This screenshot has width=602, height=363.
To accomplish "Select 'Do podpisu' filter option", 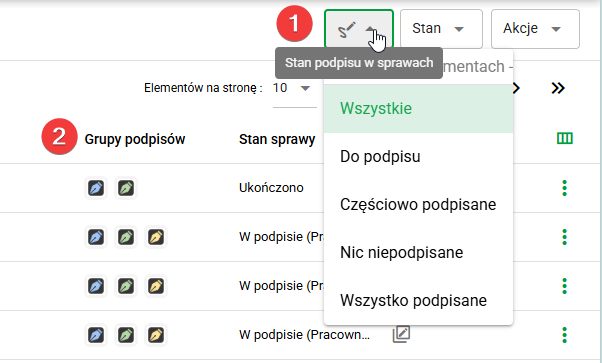I will tap(418, 157).
